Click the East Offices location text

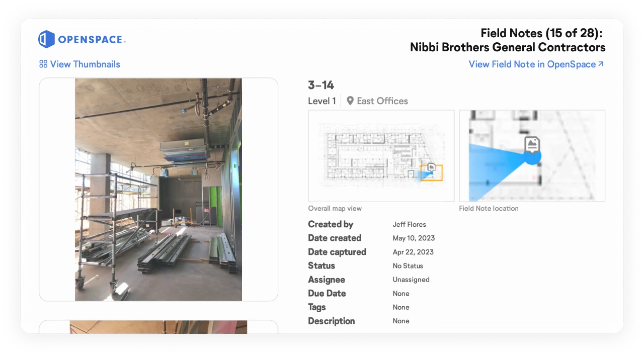point(382,101)
